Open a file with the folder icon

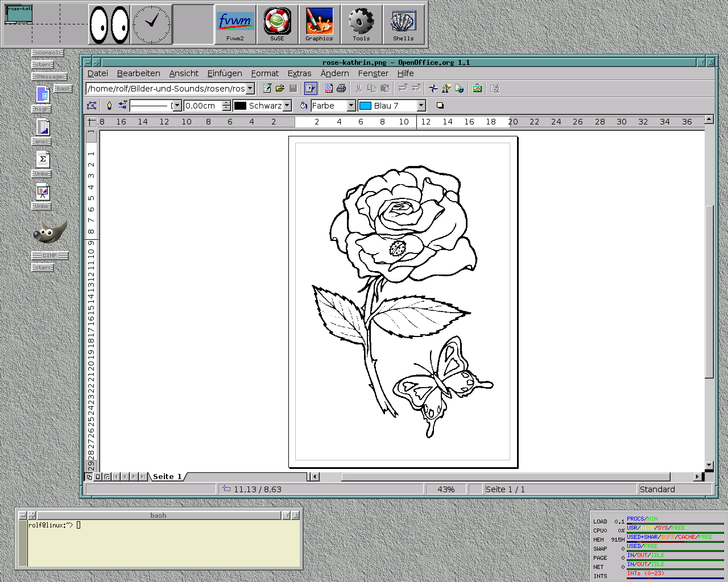click(x=280, y=88)
